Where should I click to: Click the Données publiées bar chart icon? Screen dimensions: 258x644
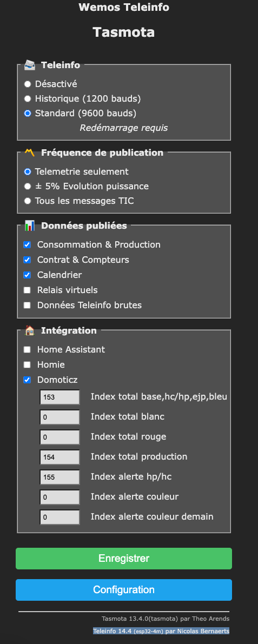[x=30, y=225]
